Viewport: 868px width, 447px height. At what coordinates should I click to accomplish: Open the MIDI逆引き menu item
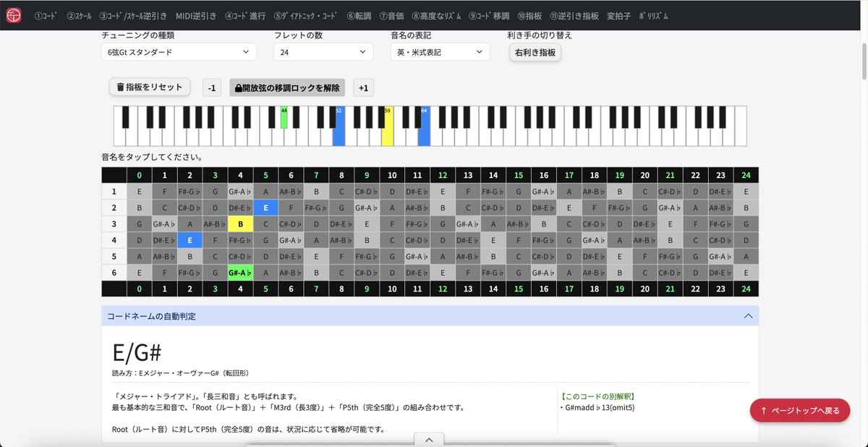(x=196, y=15)
